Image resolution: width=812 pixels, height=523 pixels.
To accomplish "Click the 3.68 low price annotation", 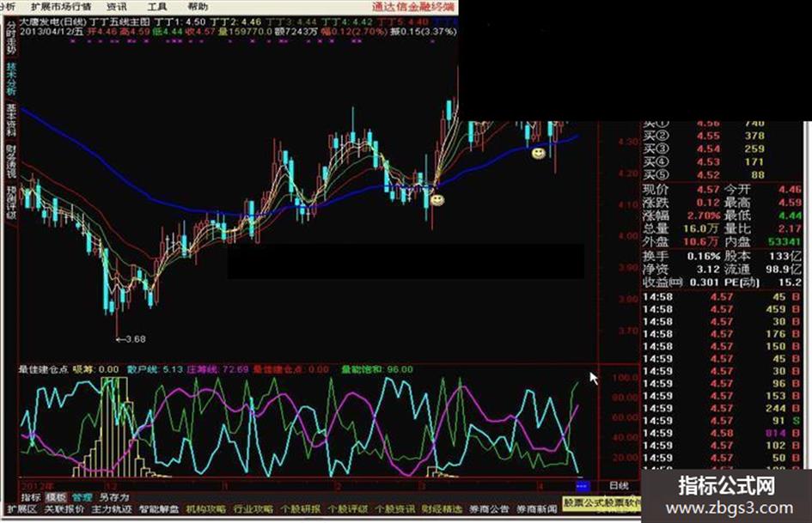I will click(x=131, y=339).
